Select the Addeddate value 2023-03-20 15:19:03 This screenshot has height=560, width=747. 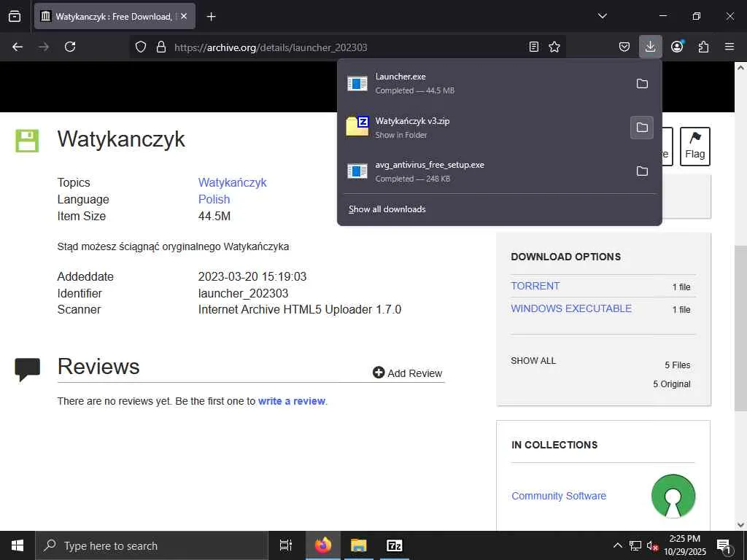(x=252, y=276)
